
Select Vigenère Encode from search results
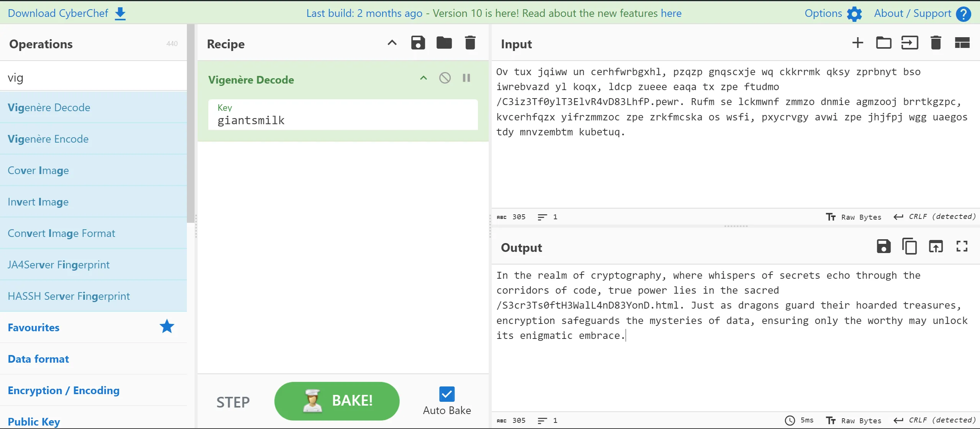[48, 139]
